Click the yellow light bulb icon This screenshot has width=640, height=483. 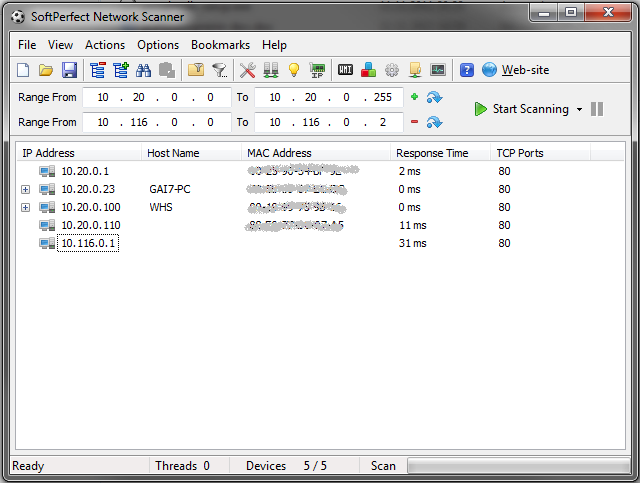(294, 70)
